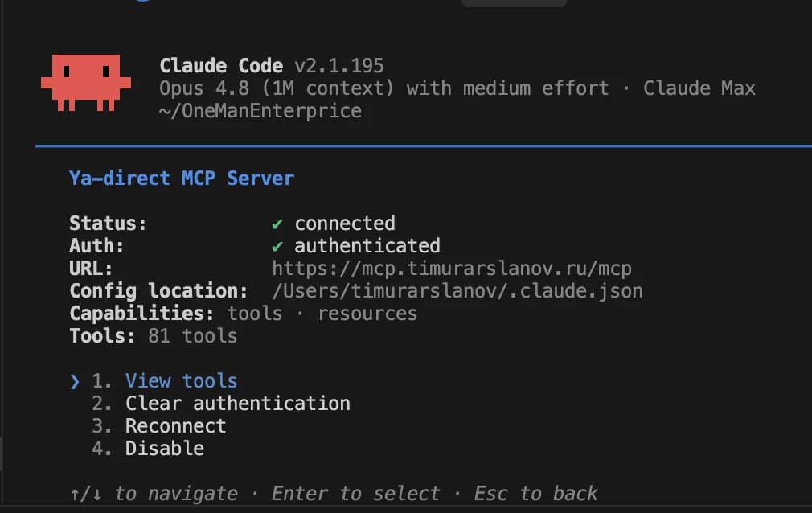Click the connected status text

[345, 224]
